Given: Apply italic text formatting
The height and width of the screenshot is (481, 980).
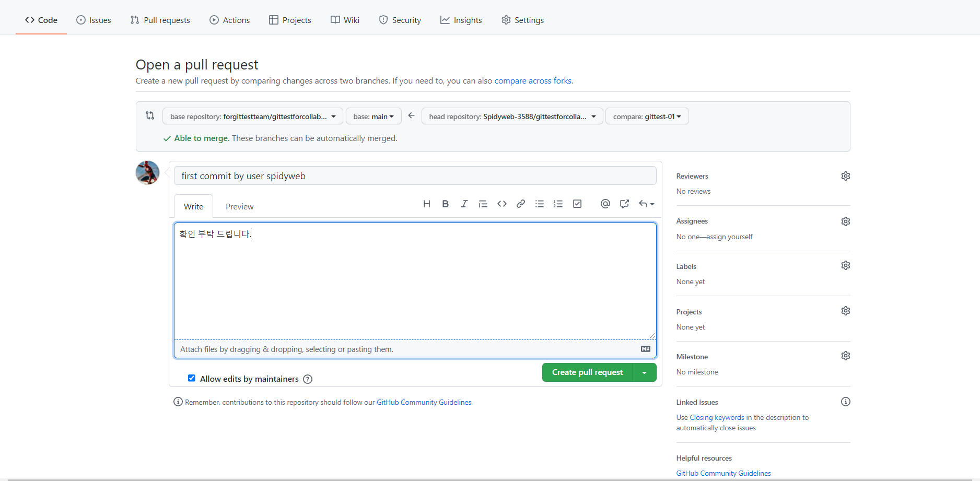Looking at the screenshot, I should click(x=464, y=204).
